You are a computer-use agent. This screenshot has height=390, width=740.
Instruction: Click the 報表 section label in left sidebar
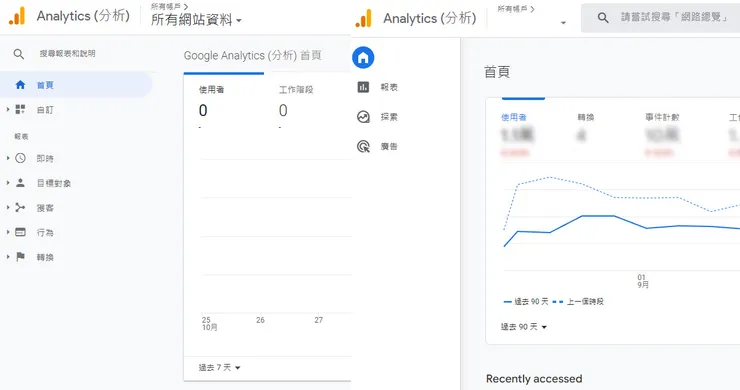pos(21,136)
